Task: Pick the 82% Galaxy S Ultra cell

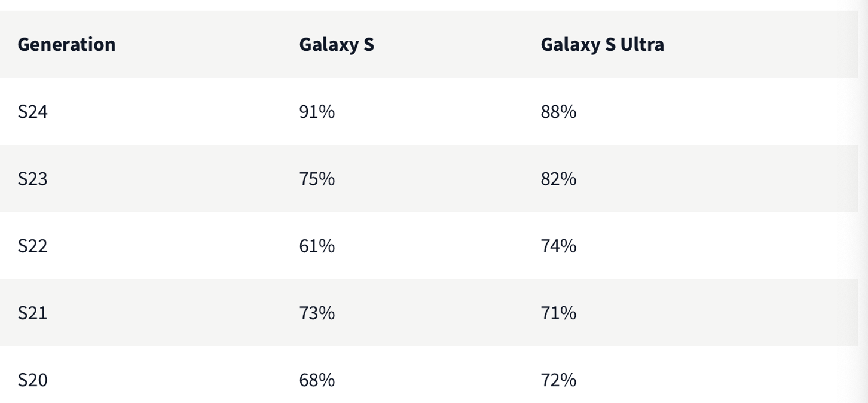Action: click(x=558, y=179)
